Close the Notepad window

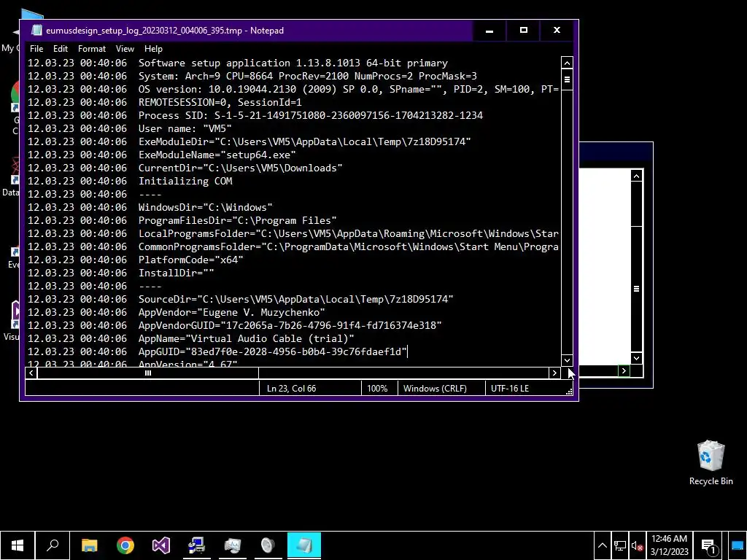(557, 31)
